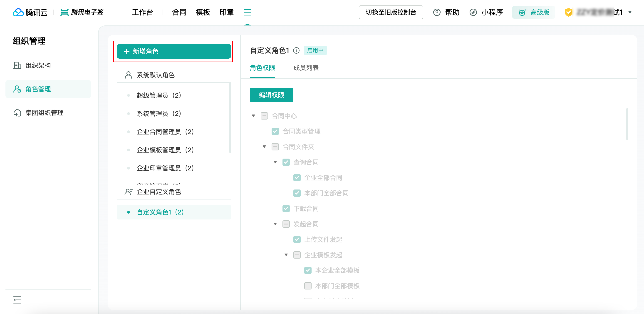Toggle the 合同类型管理 checkbox

[x=275, y=131]
